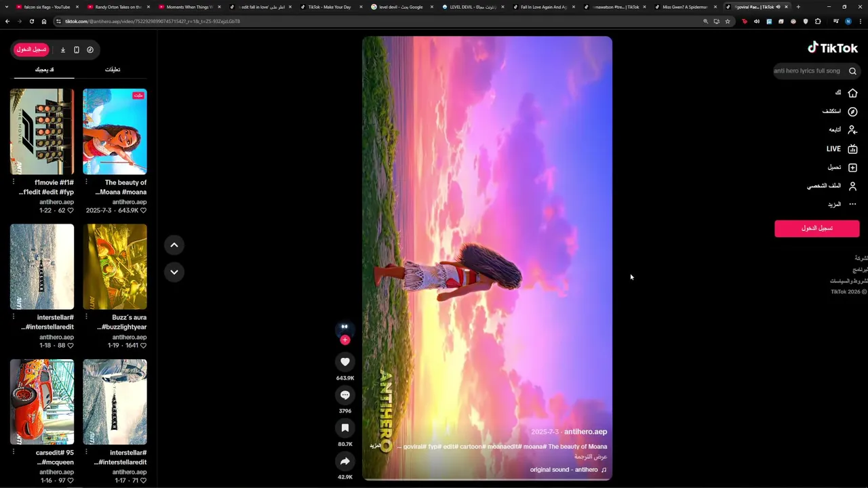Open the Buzz's aura video thumbnail
This screenshot has height=488, width=868.
point(115,266)
